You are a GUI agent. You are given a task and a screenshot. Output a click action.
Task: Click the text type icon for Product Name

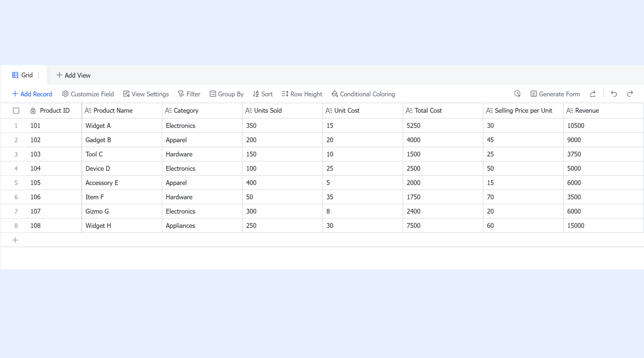(x=88, y=111)
